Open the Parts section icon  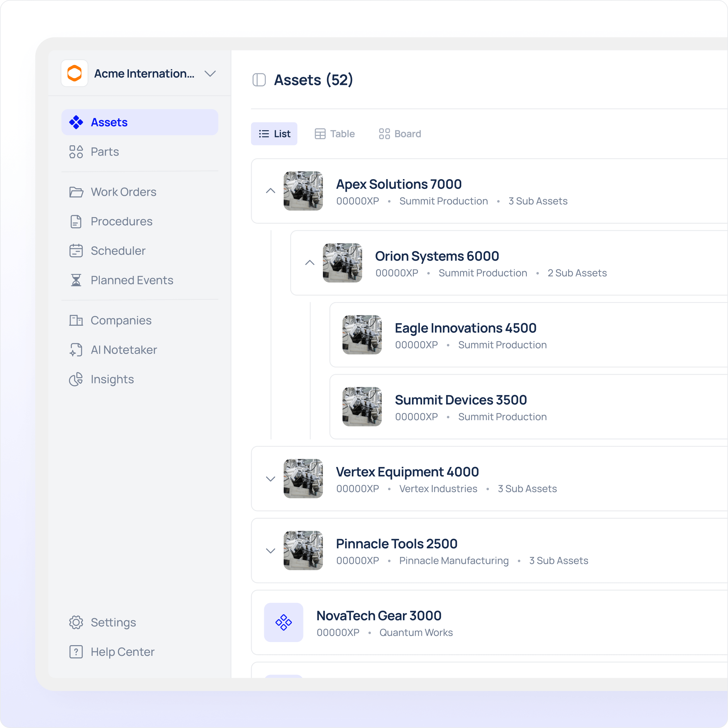tap(76, 152)
